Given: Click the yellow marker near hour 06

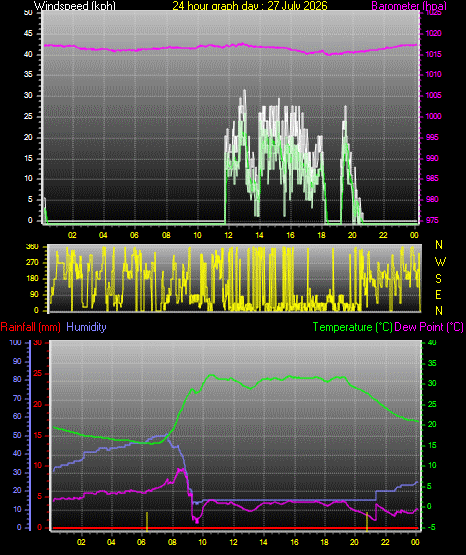Looking at the screenshot, I should pyautogui.click(x=146, y=521).
